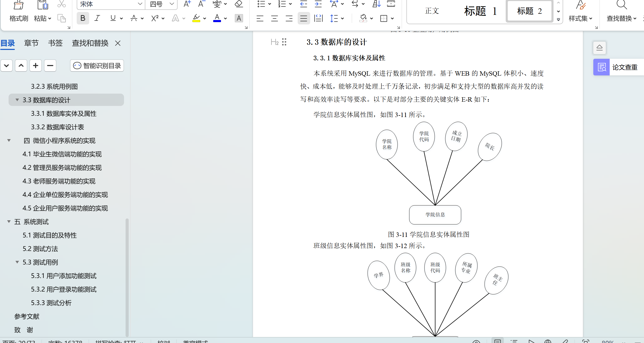Toggle underline formatting

(112, 18)
